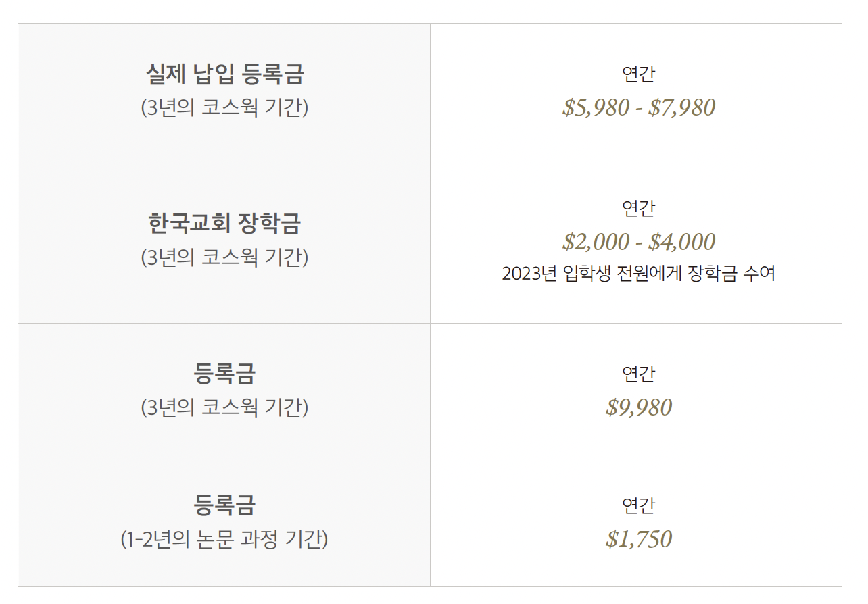Viewport: 868px width, 604px height.
Task: Click the '등록금' heading in the third row
Action: [224, 374]
